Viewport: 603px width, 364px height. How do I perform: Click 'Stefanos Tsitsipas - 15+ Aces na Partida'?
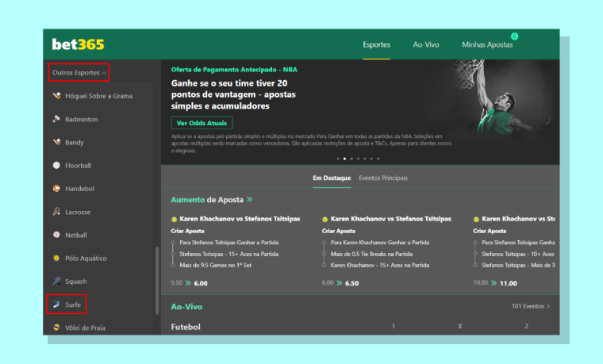click(229, 254)
